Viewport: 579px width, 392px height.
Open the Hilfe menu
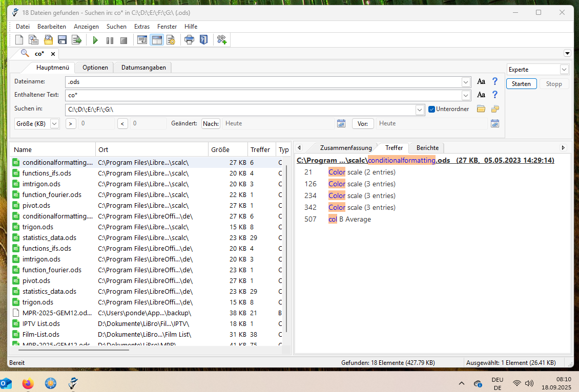click(191, 27)
